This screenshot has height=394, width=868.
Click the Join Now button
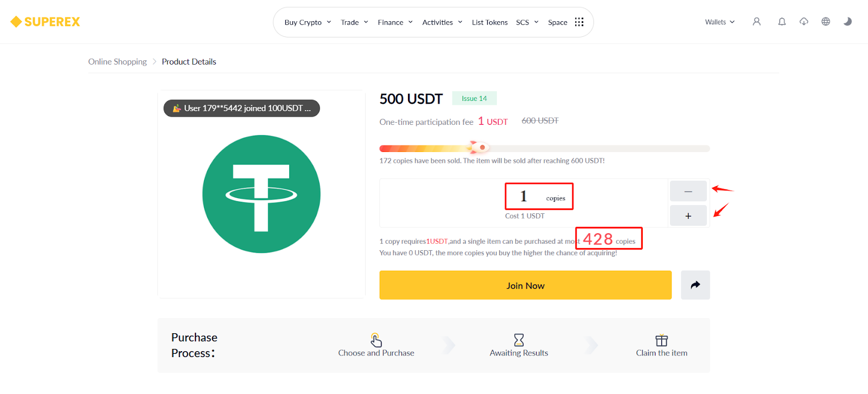point(526,285)
